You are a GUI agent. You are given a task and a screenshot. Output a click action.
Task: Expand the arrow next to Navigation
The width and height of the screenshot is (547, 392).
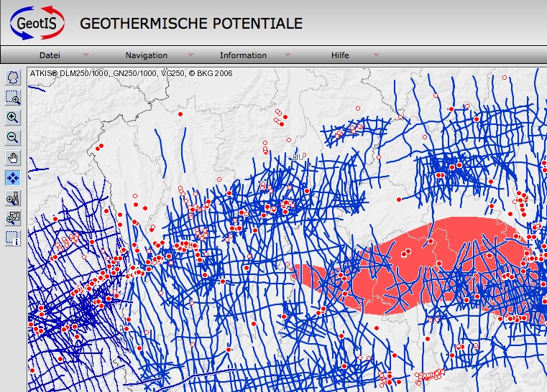190,55
